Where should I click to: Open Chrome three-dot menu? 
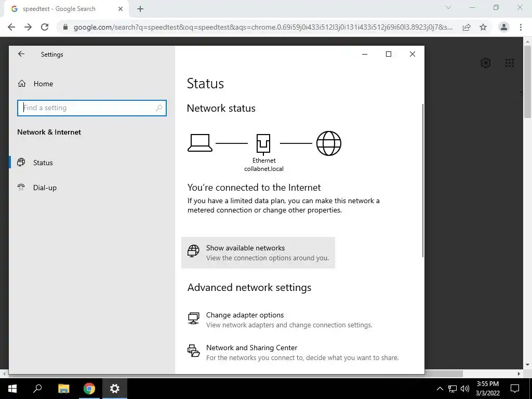pos(521,27)
